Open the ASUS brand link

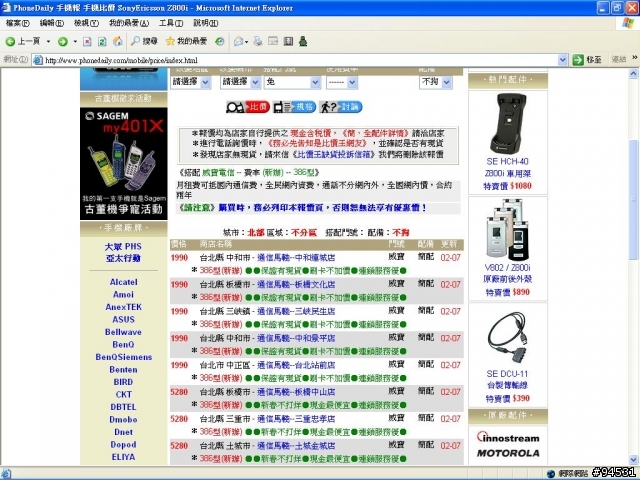tap(123, 320)
